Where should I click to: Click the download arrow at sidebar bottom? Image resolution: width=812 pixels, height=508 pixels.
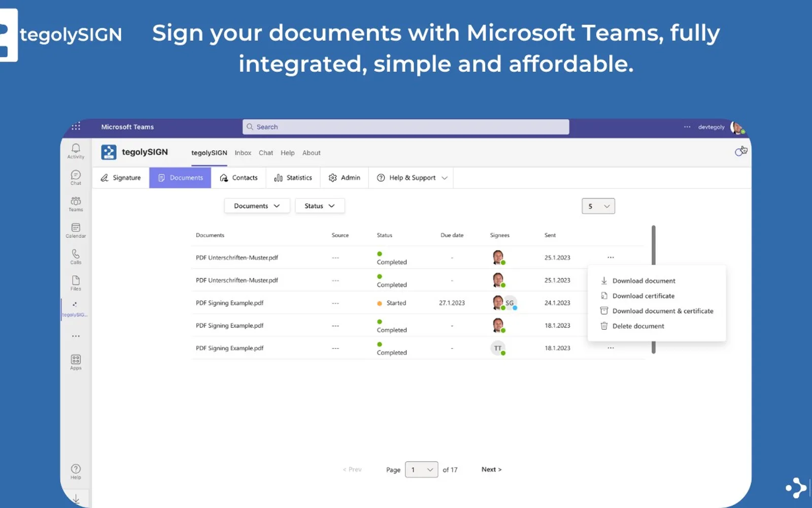(76, 499)
